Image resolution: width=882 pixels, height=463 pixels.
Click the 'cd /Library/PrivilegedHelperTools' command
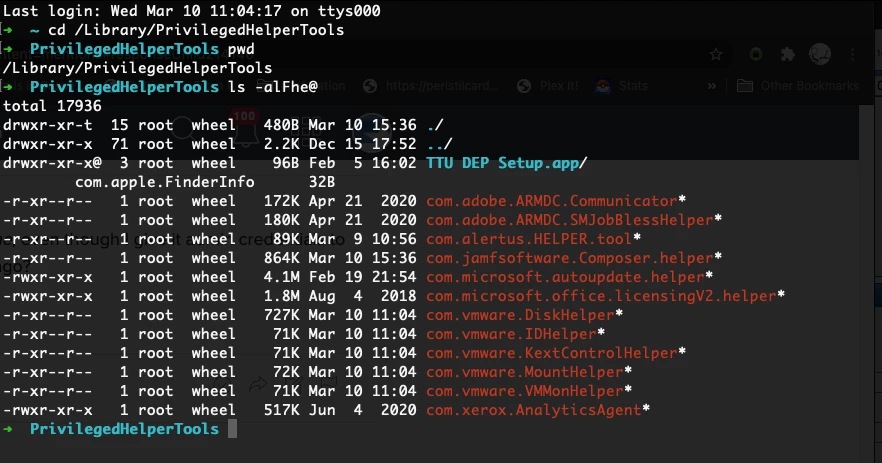196,30
